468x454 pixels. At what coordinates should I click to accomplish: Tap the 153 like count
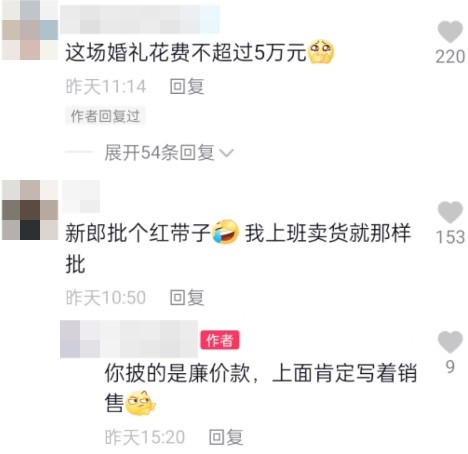[x=450, y=237]
